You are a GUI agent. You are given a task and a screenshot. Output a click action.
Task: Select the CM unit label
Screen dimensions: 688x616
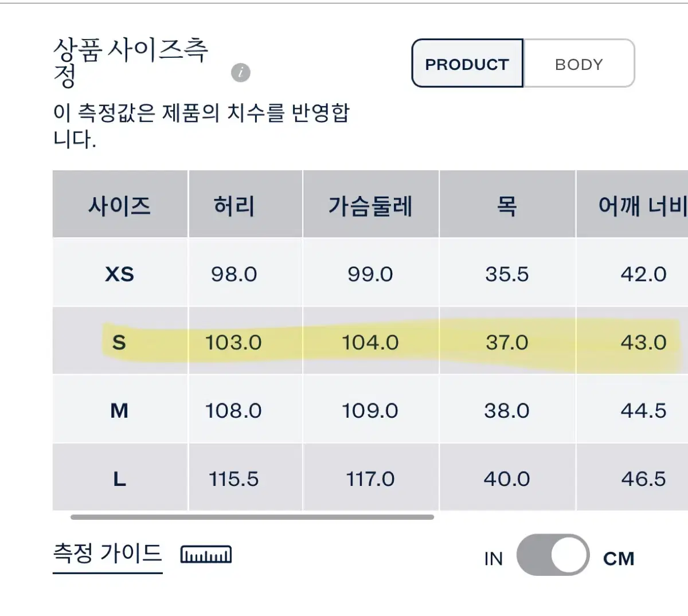point(619,558)
